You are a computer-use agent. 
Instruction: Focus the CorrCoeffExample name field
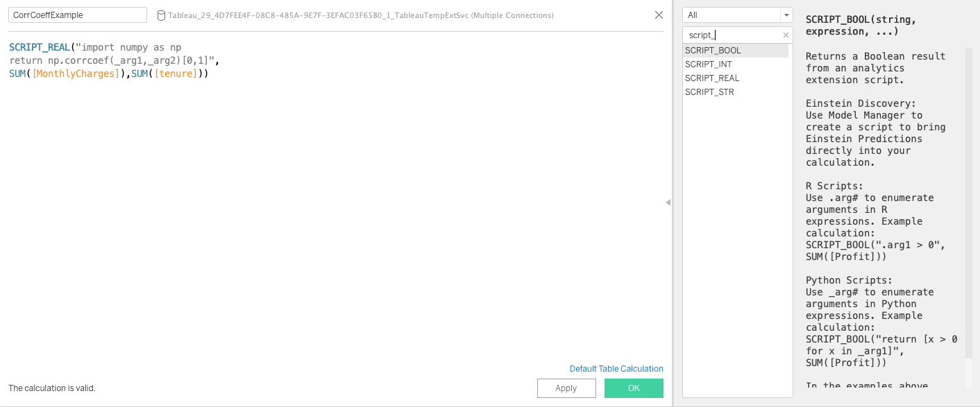point(77,15)
